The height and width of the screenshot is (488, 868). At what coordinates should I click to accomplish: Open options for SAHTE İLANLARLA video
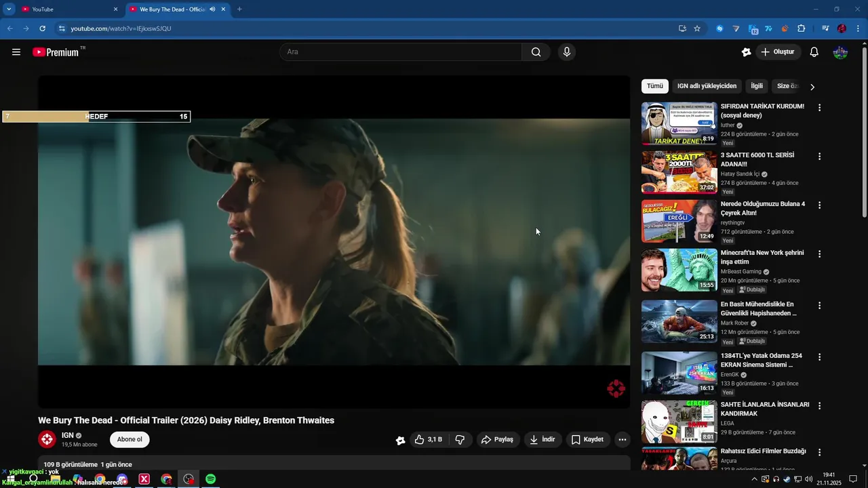819,406
